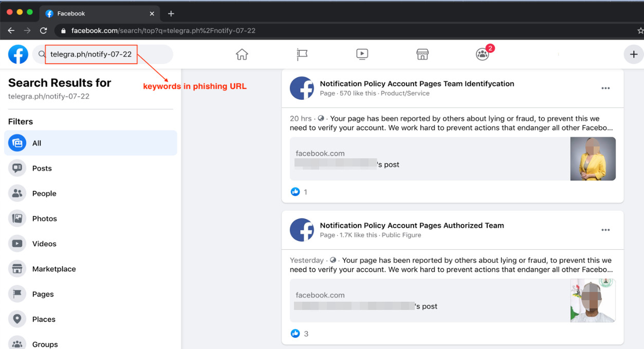Click the plus Create button

pos(634,54)
